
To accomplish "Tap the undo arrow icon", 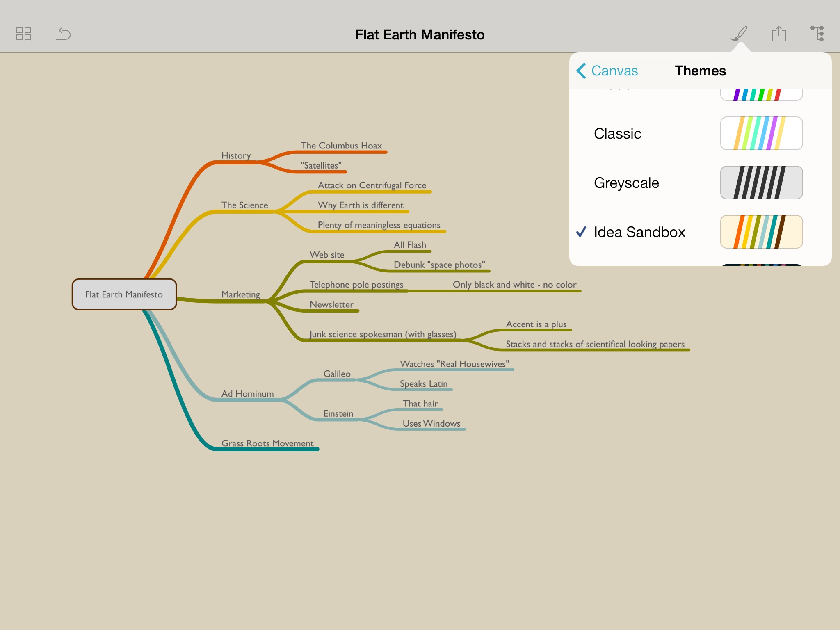I will [63, 34].
